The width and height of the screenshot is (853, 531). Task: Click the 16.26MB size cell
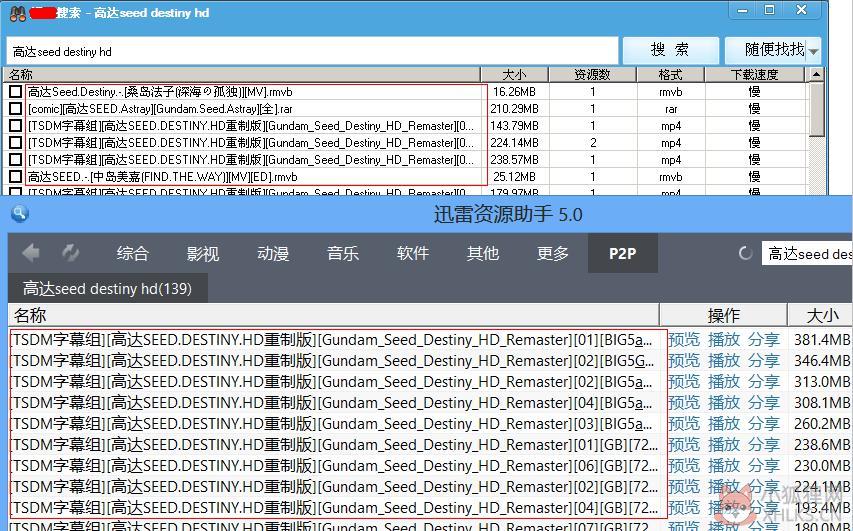point(514,92)
